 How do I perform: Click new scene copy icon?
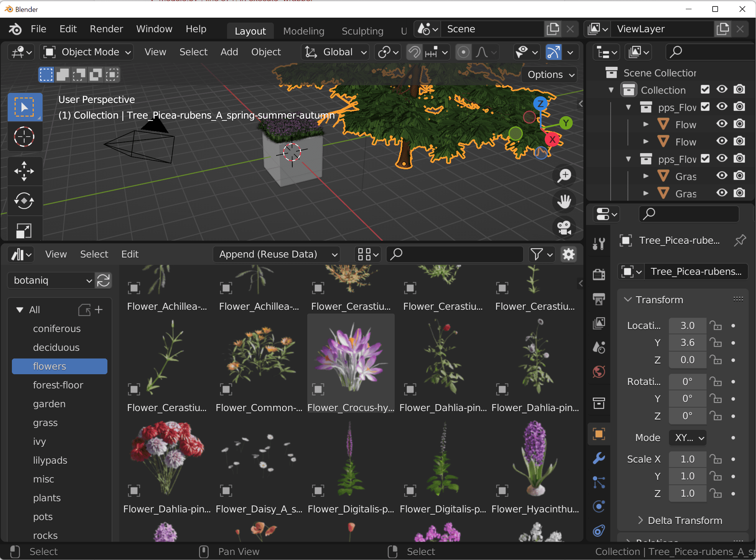[553, 29]
